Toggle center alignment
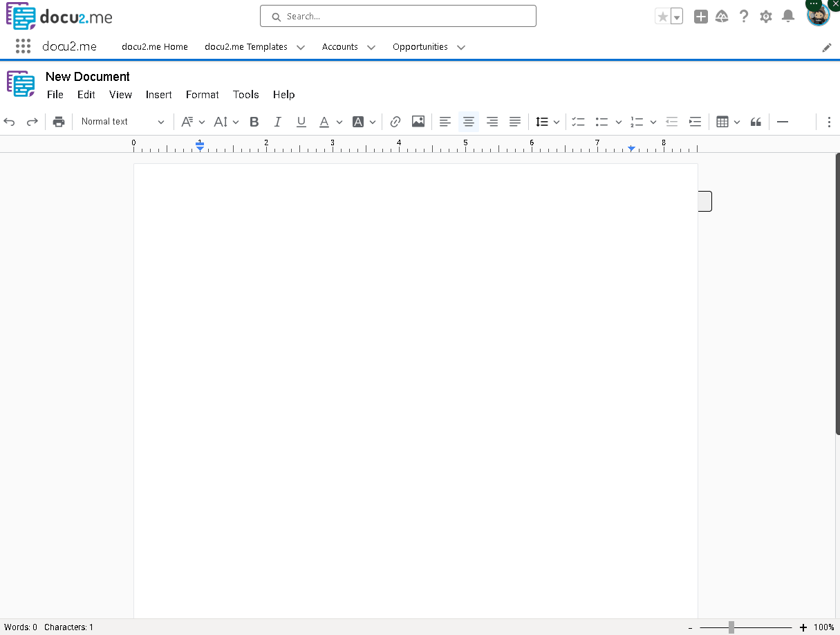The height and width of the screenshot is (635, 840). (x=469, y=122)
